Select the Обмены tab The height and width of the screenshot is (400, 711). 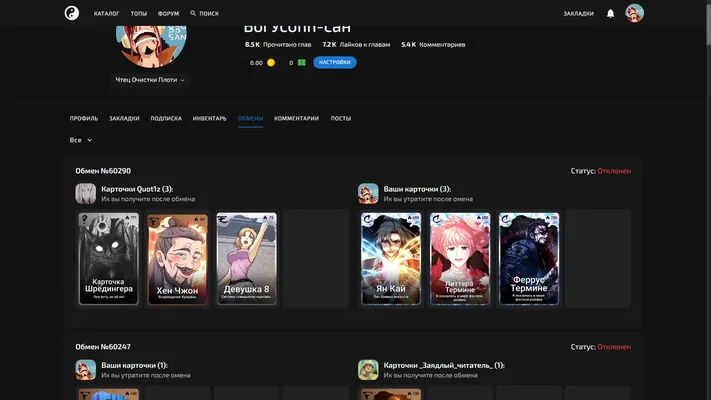click(x=250, y=118)
